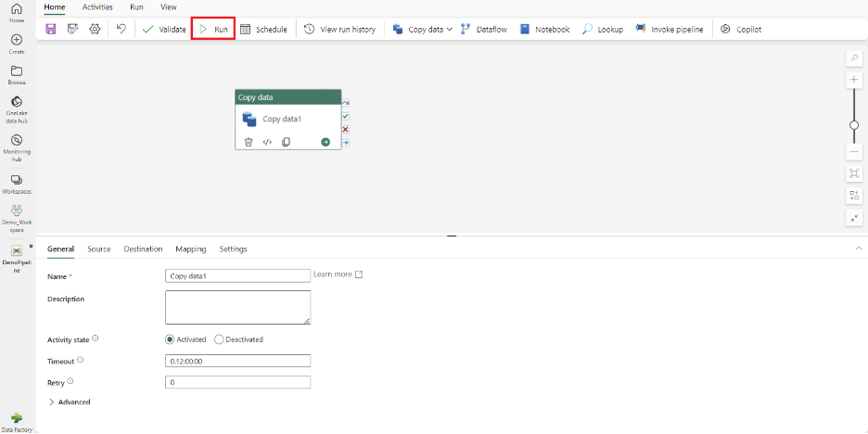Clone the Copy data1 activity
The image size is (868, 434).
click(x=286, y=142)
